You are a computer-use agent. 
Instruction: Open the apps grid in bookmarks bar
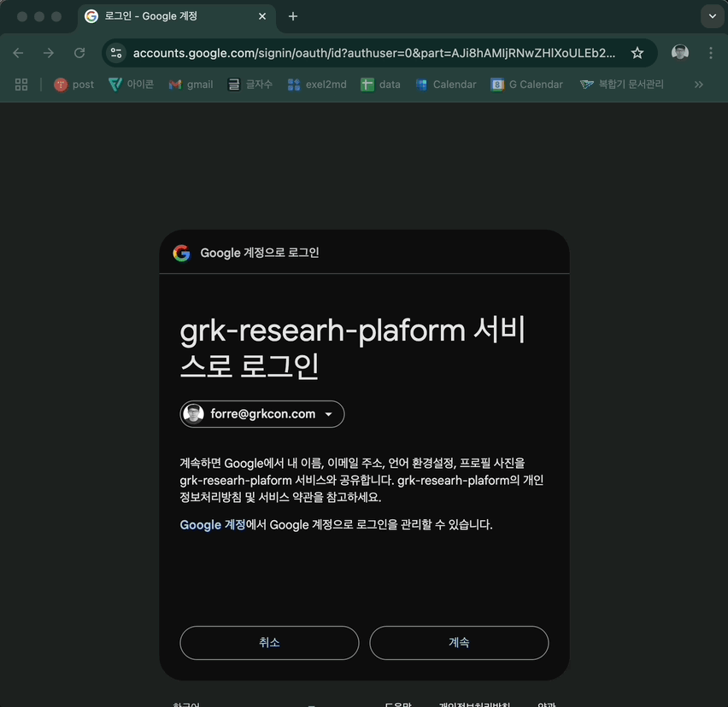tap(21, 85)
